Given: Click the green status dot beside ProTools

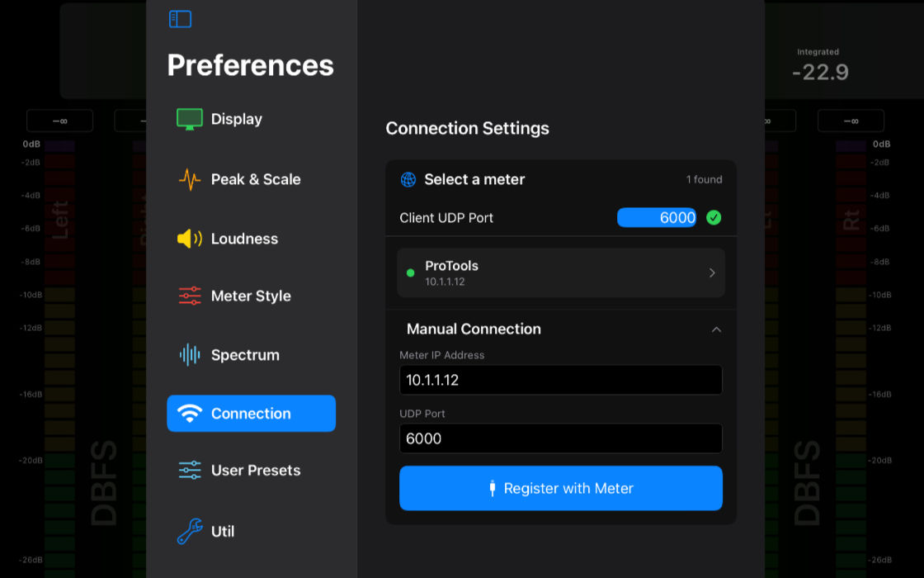Looking at the screenshot, I should click(x=410, y=272).
